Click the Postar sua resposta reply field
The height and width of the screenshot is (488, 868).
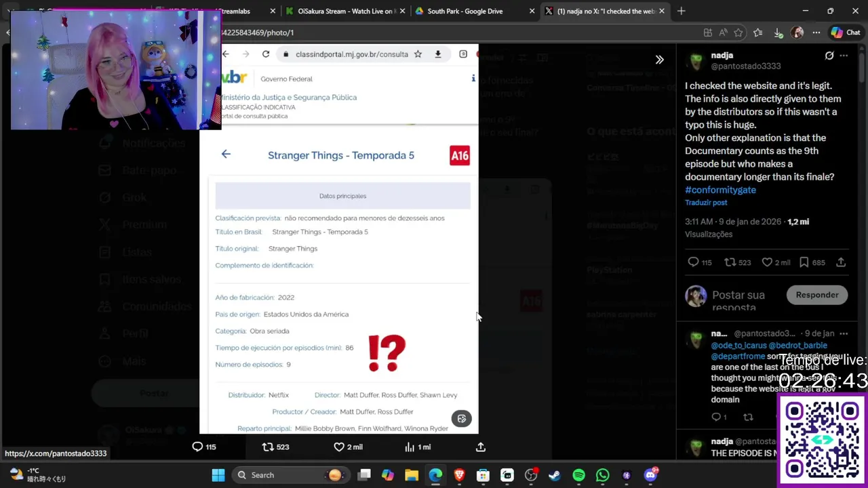coord(738,301)
